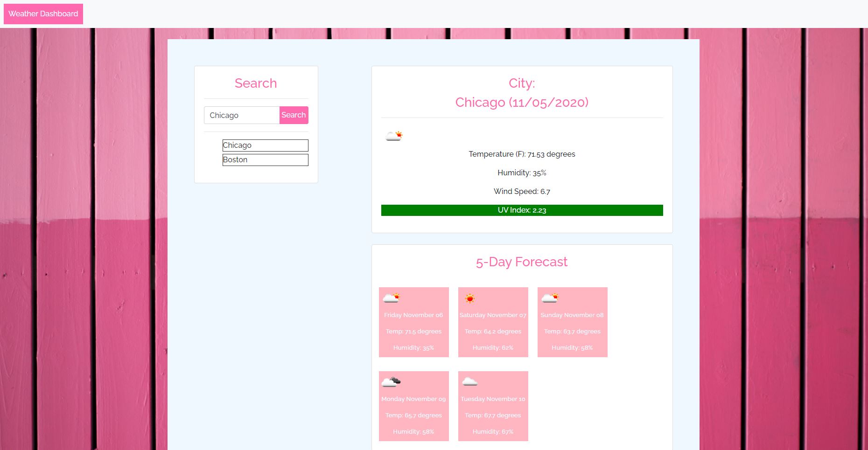
Task: Click 'Sunday November 08' date text
Action: tap(572, 315)
